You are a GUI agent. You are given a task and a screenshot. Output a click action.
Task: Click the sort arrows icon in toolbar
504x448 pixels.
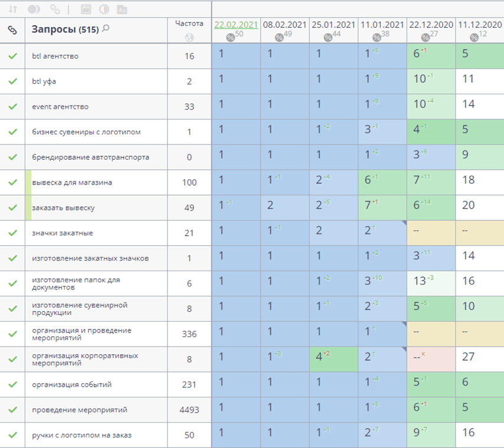[x=13, y=9]
